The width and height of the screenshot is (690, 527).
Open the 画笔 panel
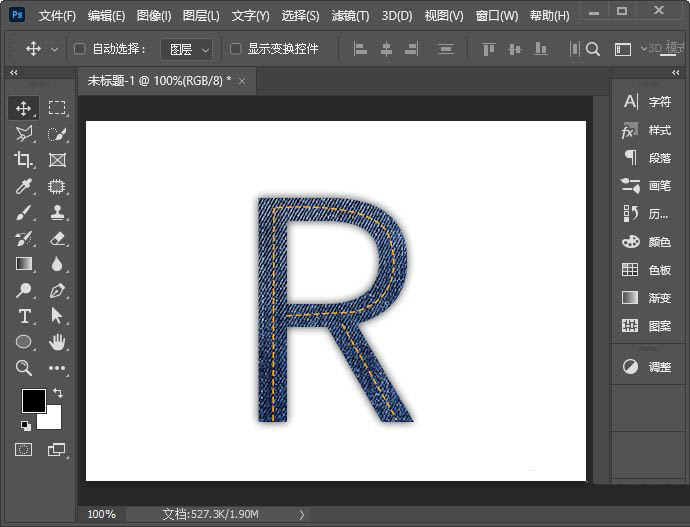[647, 185]
